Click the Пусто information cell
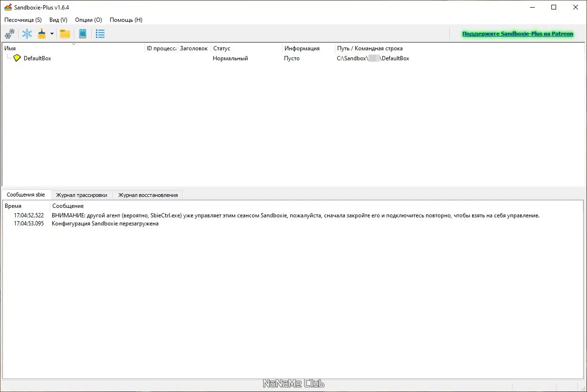 (x=292, y=58)
